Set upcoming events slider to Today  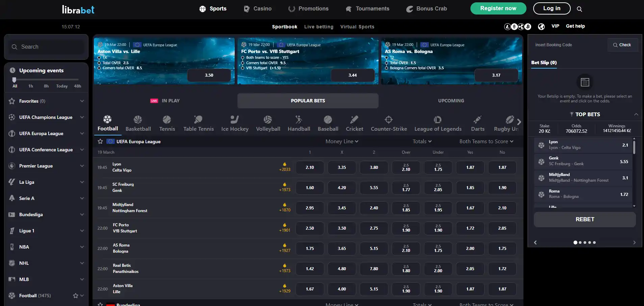[x=62, y=86]
